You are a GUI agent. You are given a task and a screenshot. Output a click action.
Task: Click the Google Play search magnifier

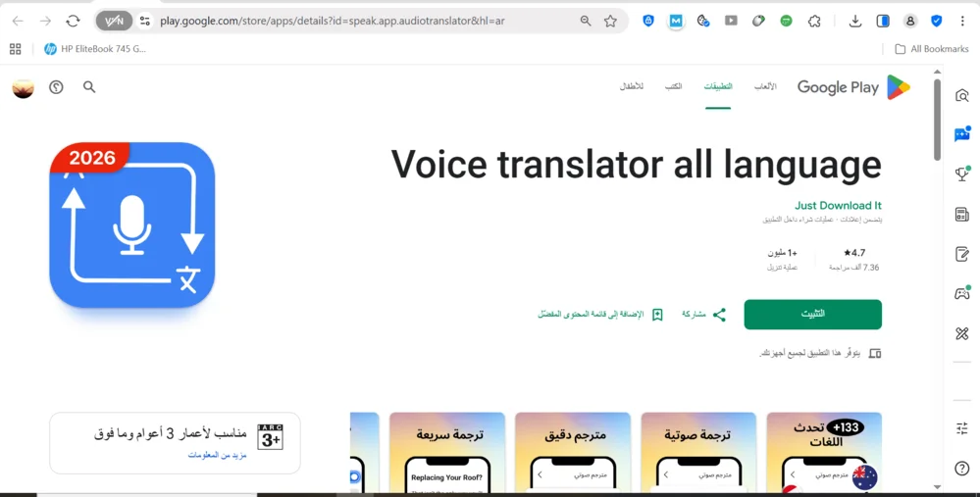pyautogui.click(x=89, y=87)
